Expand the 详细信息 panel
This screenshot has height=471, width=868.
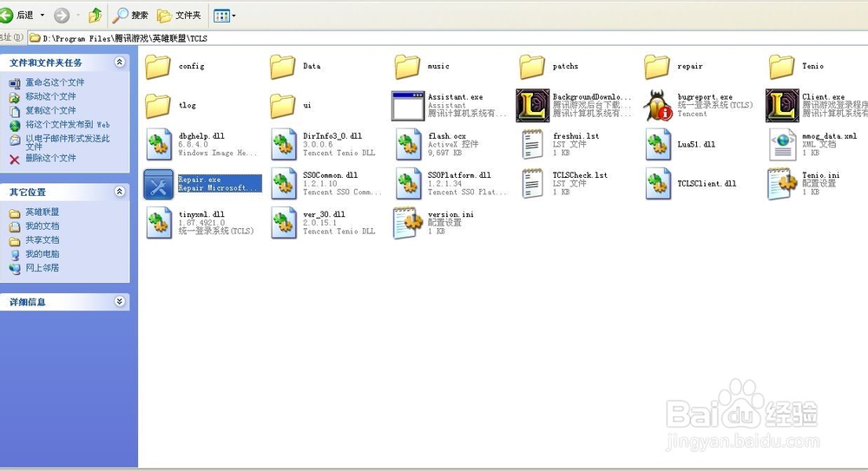[x=120, y=302]
